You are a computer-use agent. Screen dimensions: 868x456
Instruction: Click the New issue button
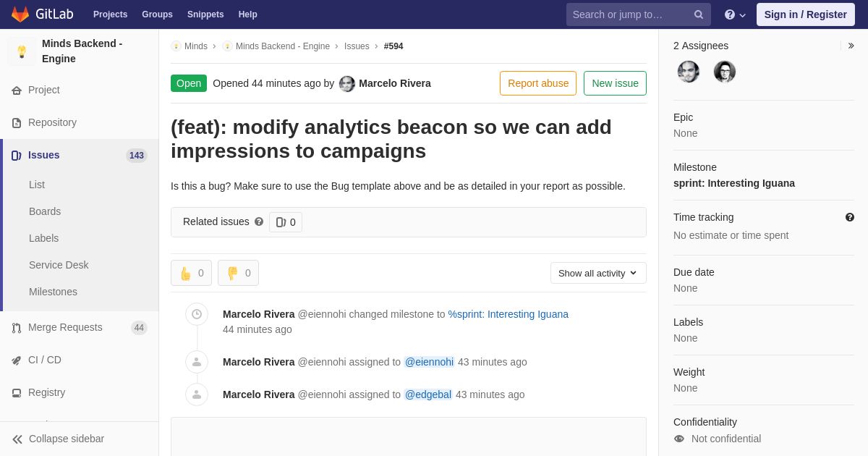click(615, 83)
